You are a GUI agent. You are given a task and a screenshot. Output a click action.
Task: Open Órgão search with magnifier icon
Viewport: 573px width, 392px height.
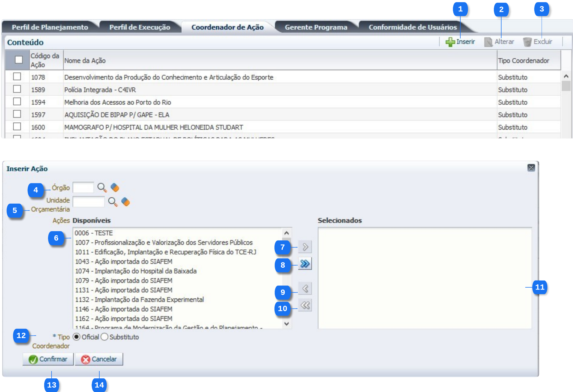(102, 188)
